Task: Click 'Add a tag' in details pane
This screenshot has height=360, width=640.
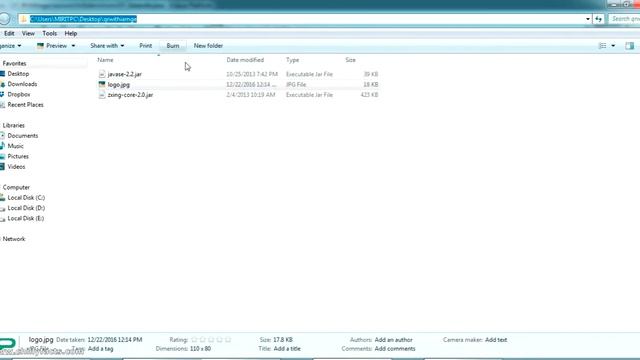Action: tap(100, 349)
